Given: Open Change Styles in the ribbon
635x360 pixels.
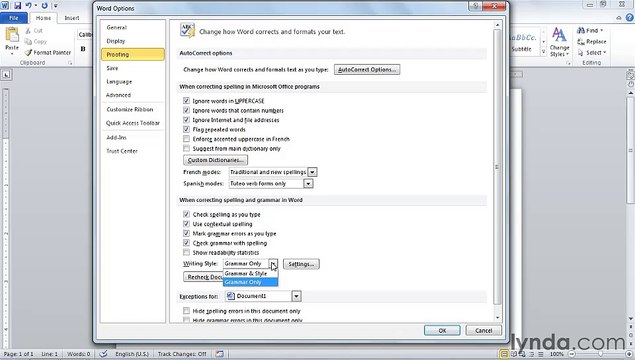Looking at the screenshot, I should point(559,42).
